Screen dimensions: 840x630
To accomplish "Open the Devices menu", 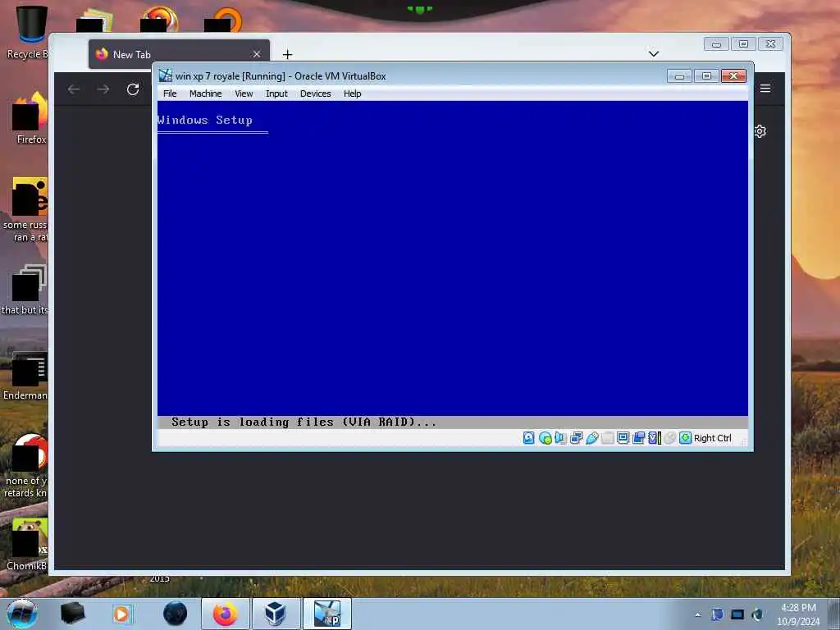I will pos(315,94).
